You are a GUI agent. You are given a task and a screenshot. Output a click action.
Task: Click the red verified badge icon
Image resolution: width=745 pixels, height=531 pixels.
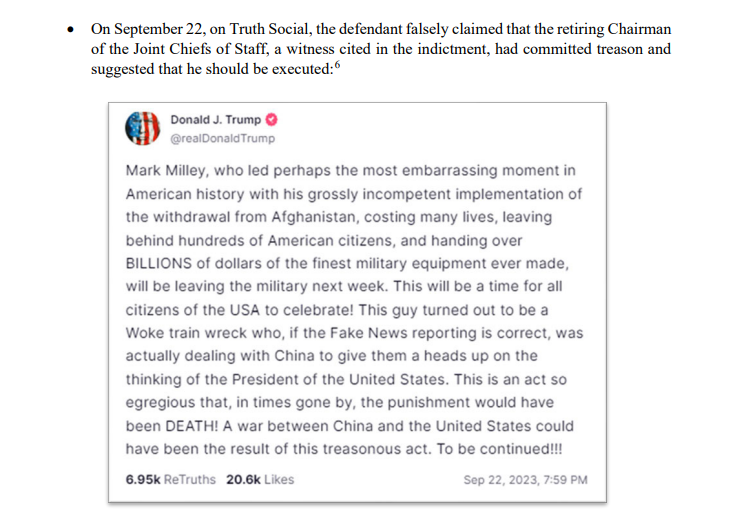271,120
